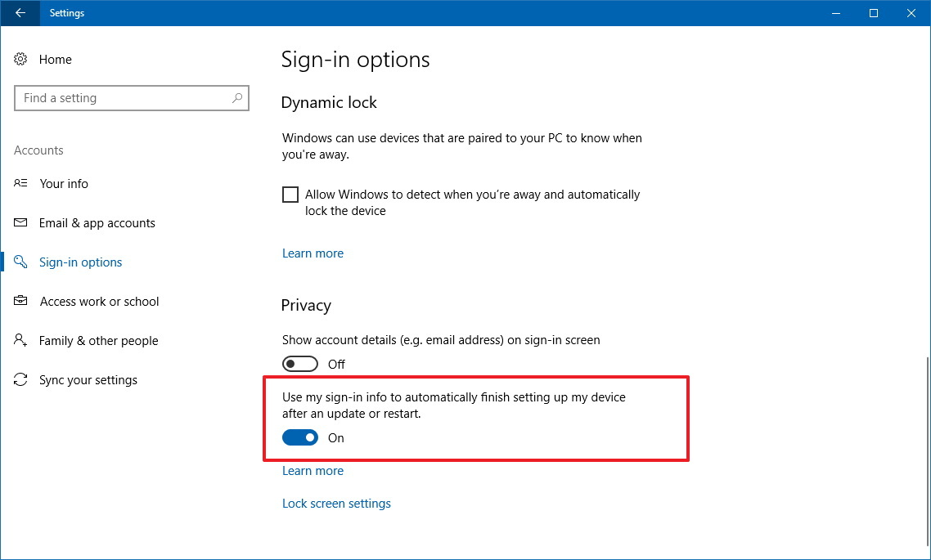The height and width of the screenshot is (560, 931).
Task: Open Your info account settings
Action: pos(20,183)
